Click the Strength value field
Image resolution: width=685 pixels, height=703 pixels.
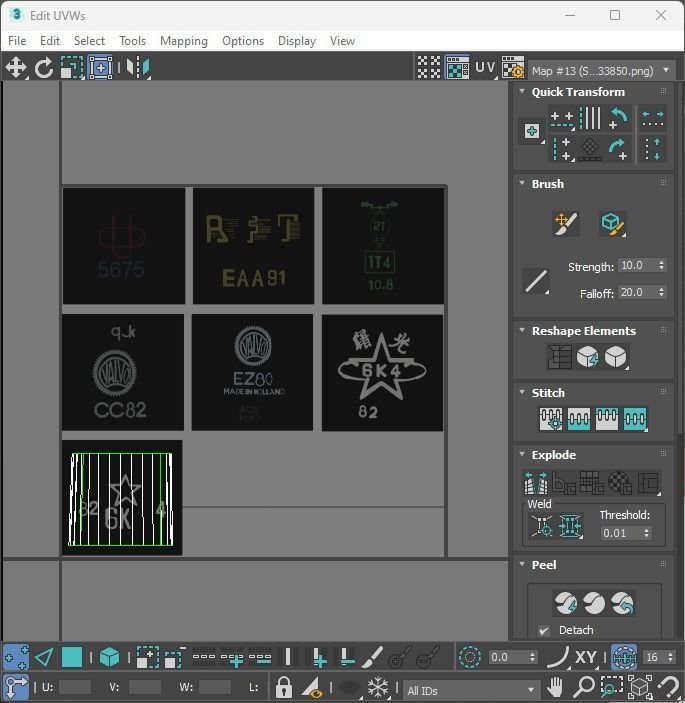637,265
